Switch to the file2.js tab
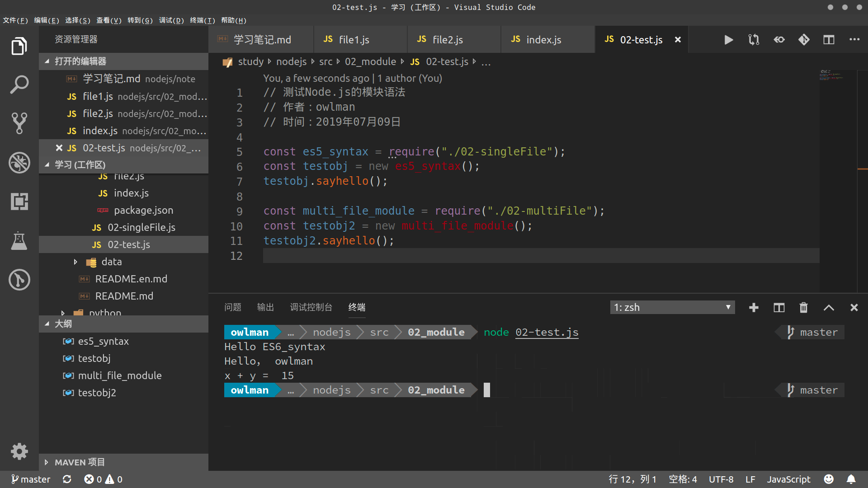 (454, 40)
